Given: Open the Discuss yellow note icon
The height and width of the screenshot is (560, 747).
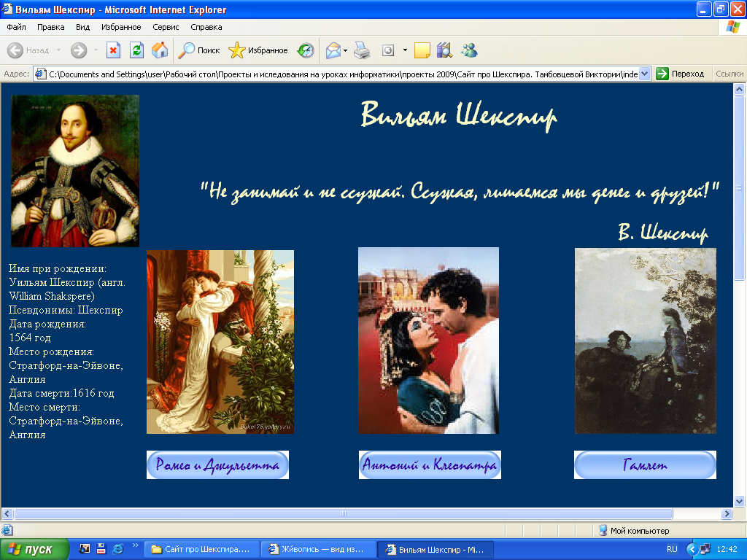Looking at the screenshot, I should tap(422, 50).
